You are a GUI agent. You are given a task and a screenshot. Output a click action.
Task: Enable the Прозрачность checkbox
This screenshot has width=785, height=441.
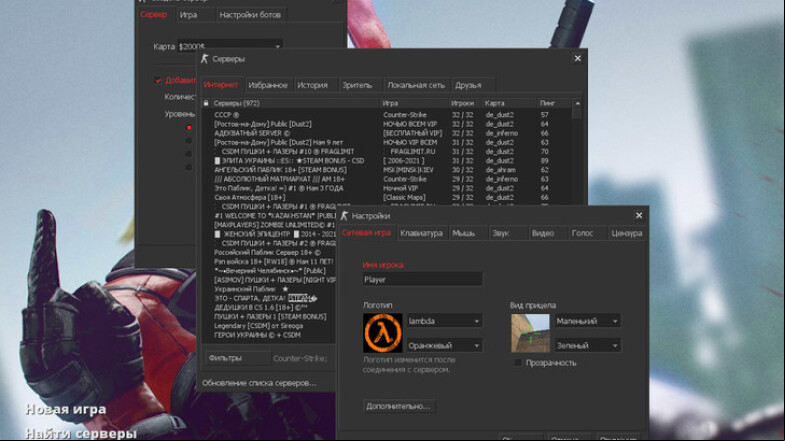(518, 363)
